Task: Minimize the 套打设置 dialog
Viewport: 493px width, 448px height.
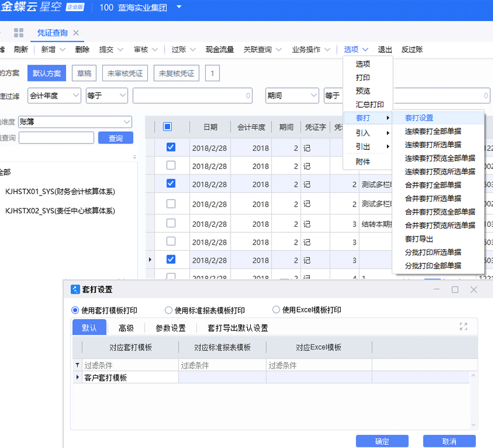Action: tap(436, 289)
